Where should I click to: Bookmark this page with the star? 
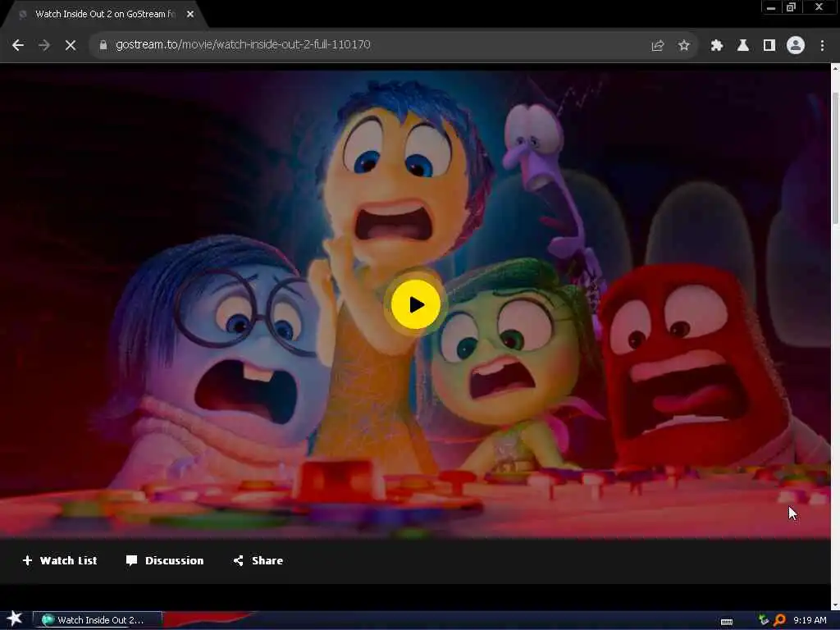pos(683,46)
